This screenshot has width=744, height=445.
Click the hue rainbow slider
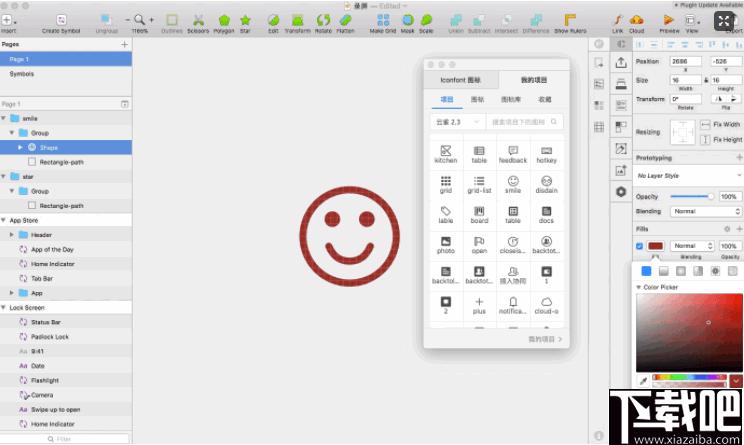689,377
